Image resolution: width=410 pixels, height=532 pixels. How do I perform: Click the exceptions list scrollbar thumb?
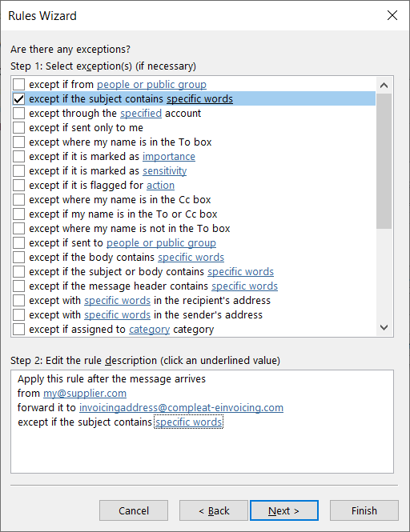pos(384,161)
